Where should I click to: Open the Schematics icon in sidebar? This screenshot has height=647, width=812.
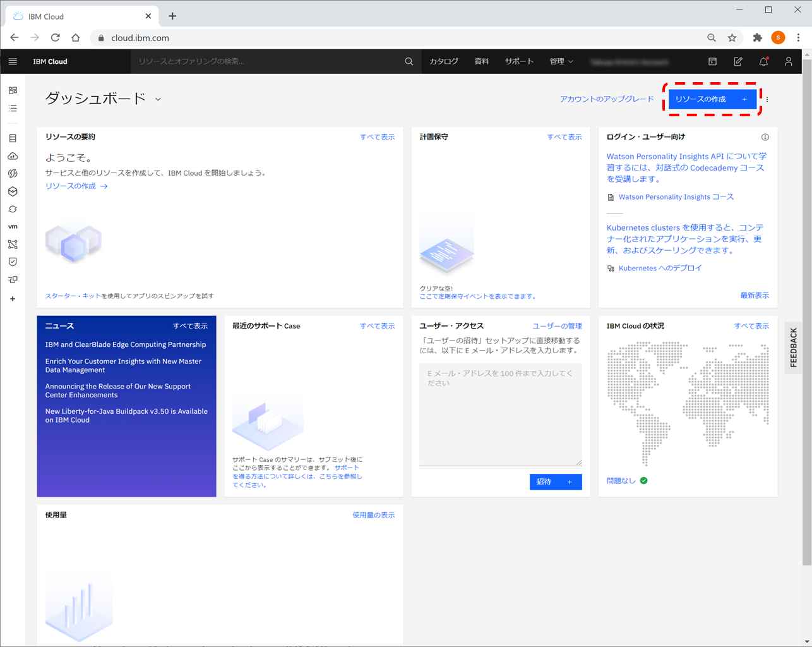13,279
